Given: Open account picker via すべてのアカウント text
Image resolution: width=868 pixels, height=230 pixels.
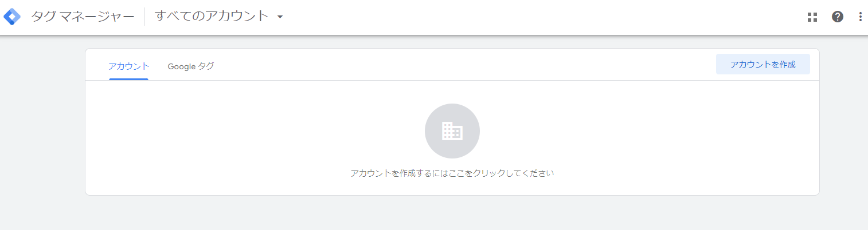Looking at the screenshot, I should (212, 16).
